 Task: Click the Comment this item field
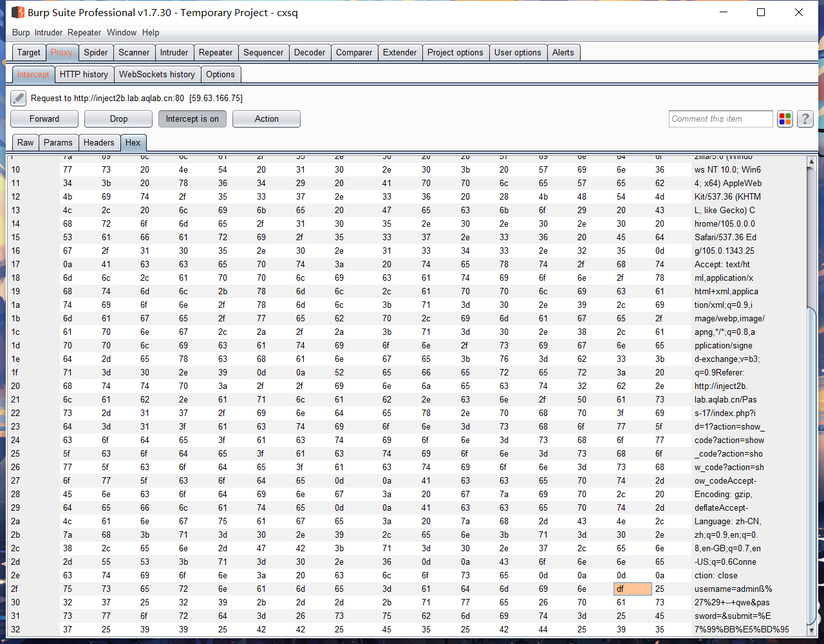pos(721,118)
